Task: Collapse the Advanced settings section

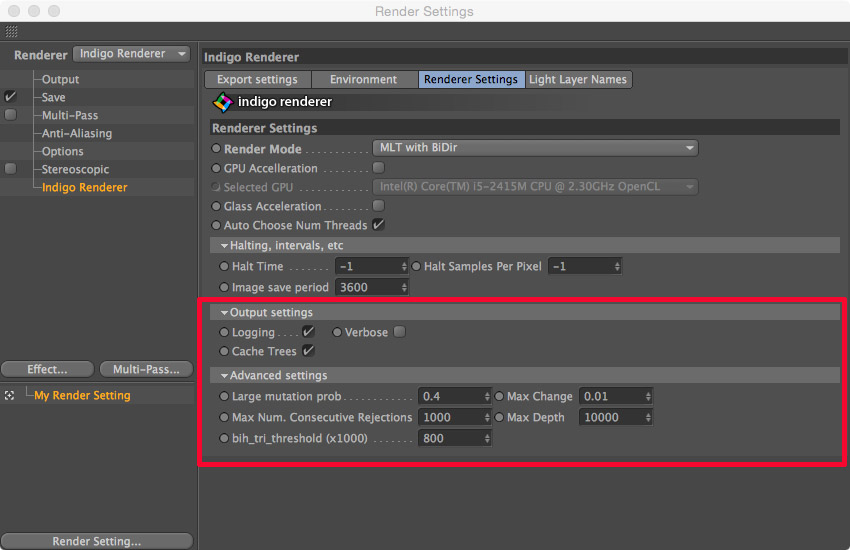Action: pos(224,376)
